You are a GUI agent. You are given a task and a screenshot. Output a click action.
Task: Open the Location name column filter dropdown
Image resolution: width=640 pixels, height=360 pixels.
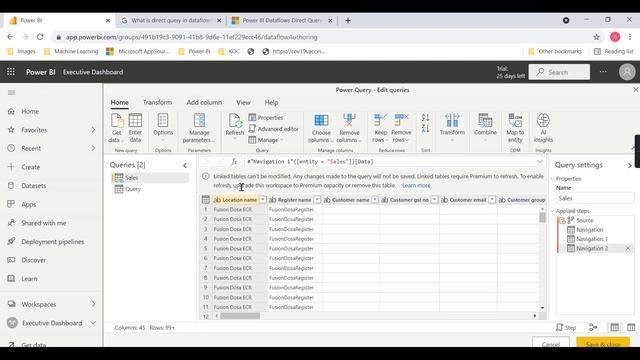263,200
